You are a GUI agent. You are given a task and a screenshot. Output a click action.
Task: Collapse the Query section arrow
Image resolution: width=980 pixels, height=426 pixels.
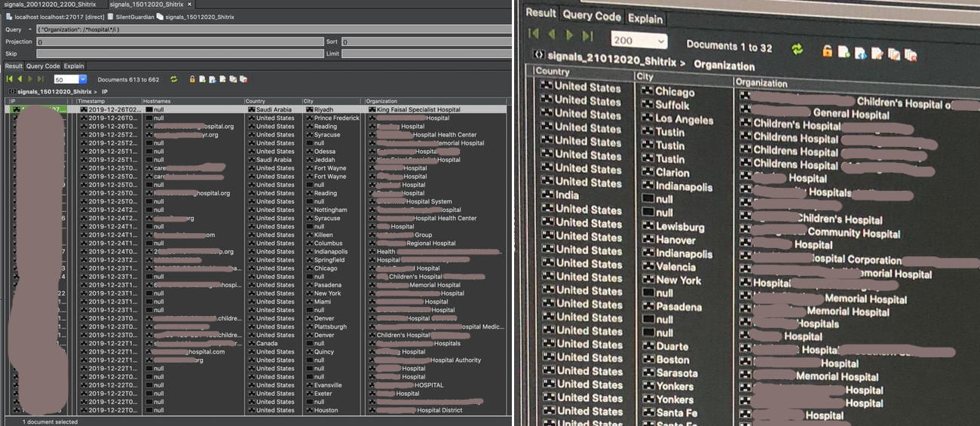click(30, 29)
